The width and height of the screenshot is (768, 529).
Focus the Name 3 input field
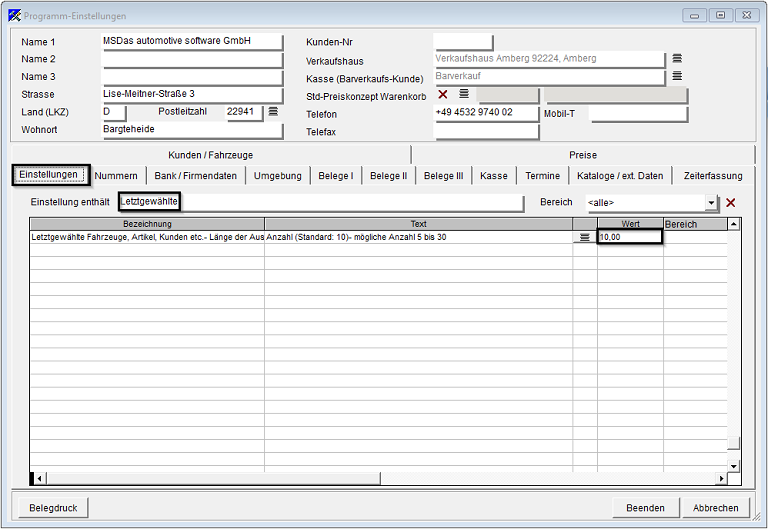(192, 77)
